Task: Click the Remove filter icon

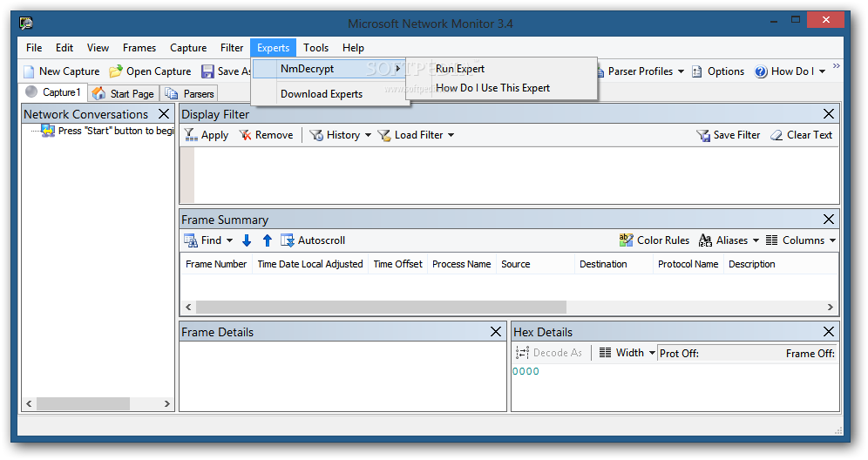Action: coord(245,135)
